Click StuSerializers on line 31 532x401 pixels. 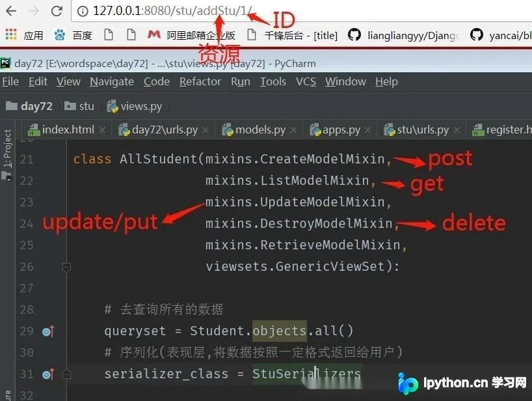coord(306,374)
